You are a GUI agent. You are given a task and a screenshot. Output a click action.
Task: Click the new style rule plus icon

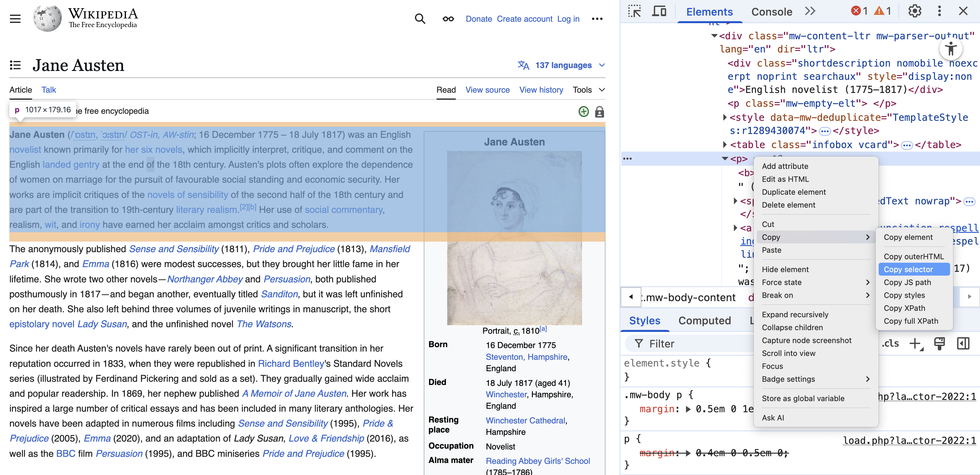(915, 343)
